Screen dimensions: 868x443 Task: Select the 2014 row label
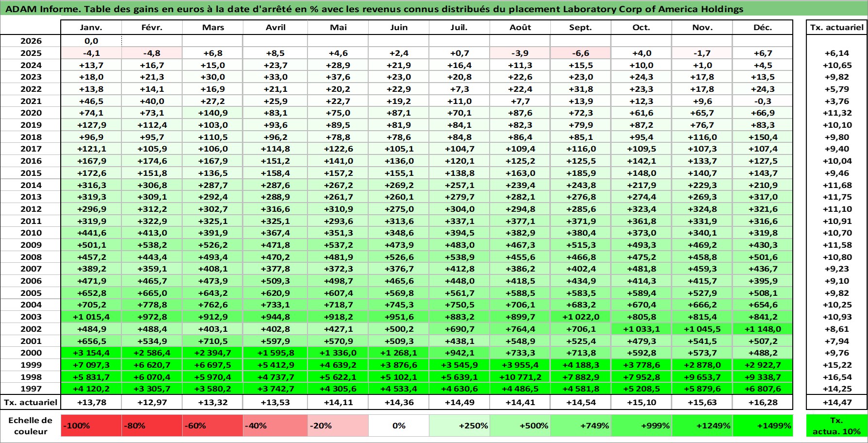31,185
